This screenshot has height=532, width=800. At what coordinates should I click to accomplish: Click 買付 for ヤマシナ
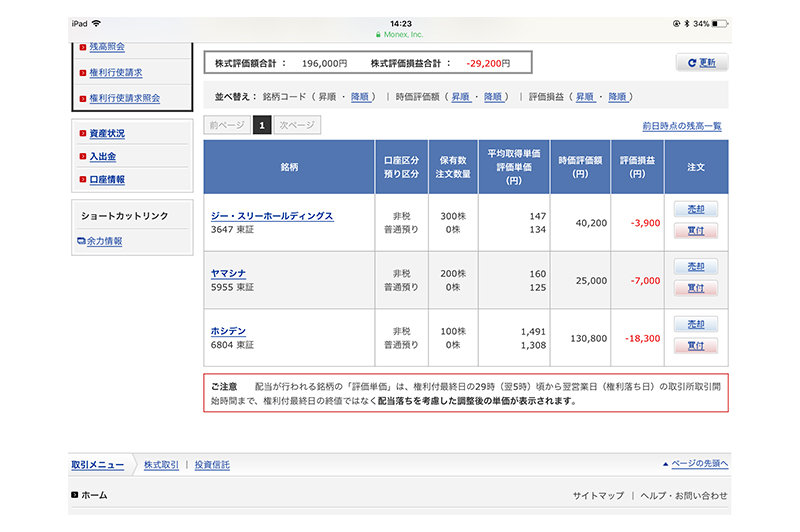[x=696, y=288]
